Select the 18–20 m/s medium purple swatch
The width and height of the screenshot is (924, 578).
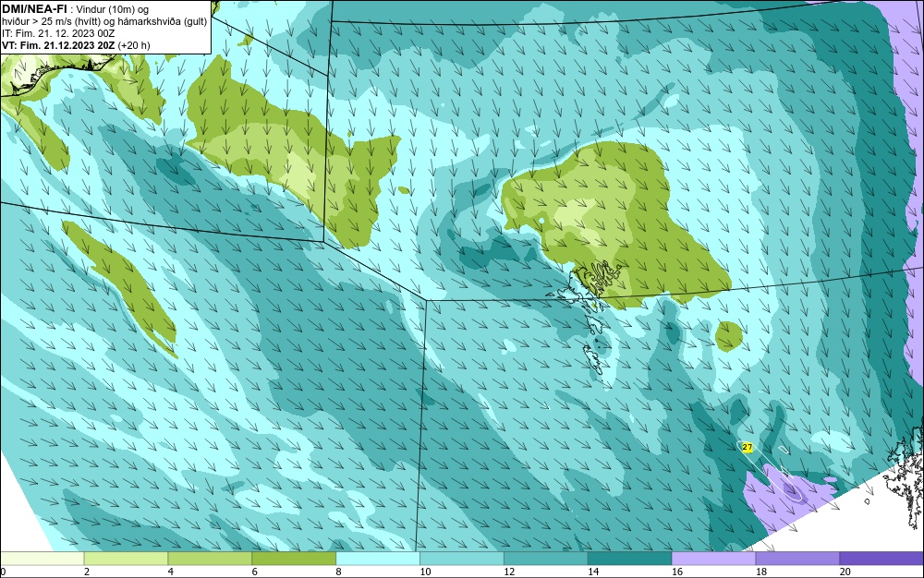798,559
